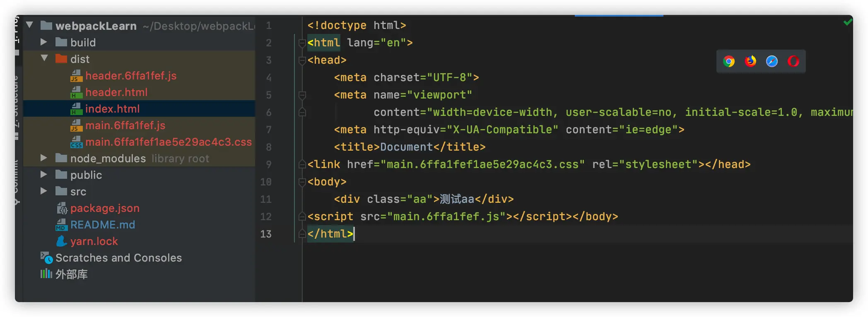This screenshot has height=317, width=868.
Task: Click the package.json file icon
Action: (62, 208)
